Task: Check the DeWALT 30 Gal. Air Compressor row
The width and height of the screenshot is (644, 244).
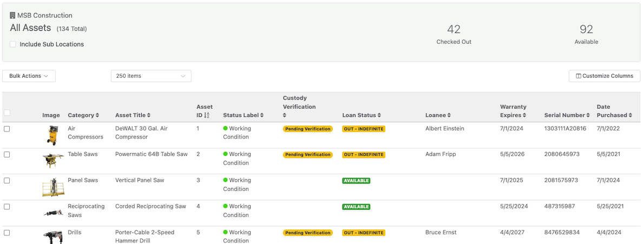Action: pos(7,129)
